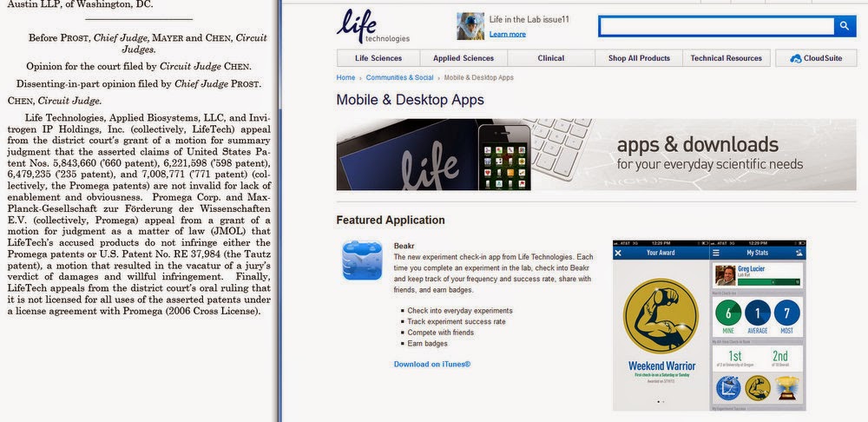This screenshot has height=422, width=868.
Task: Close the Your Award phone screen
Action: pos(618,253)
